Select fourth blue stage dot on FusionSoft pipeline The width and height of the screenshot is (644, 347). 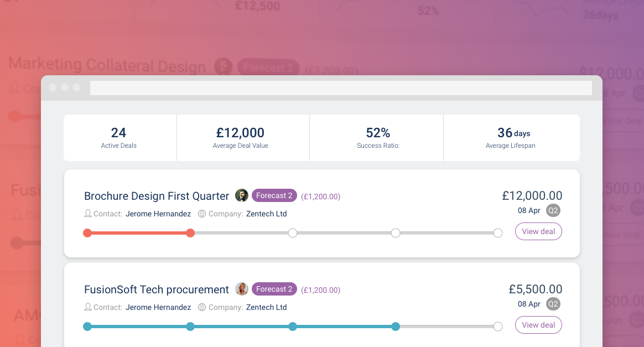point(395,327)
